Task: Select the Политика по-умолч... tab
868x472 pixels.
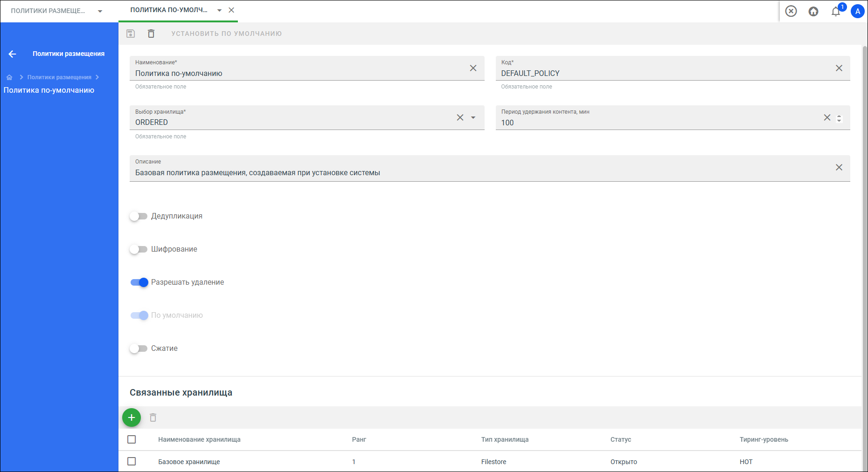Action: 169,10
